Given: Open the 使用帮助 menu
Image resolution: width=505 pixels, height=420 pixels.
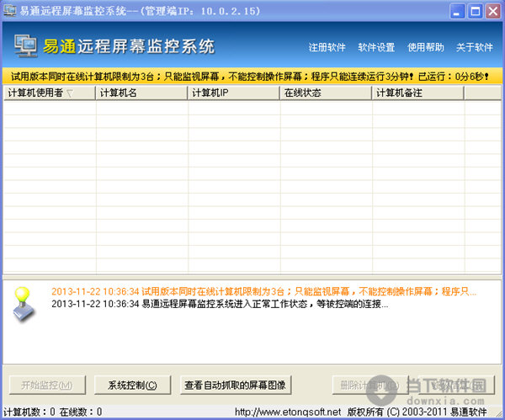Looking at the screenshot, I should coord(425,47).
